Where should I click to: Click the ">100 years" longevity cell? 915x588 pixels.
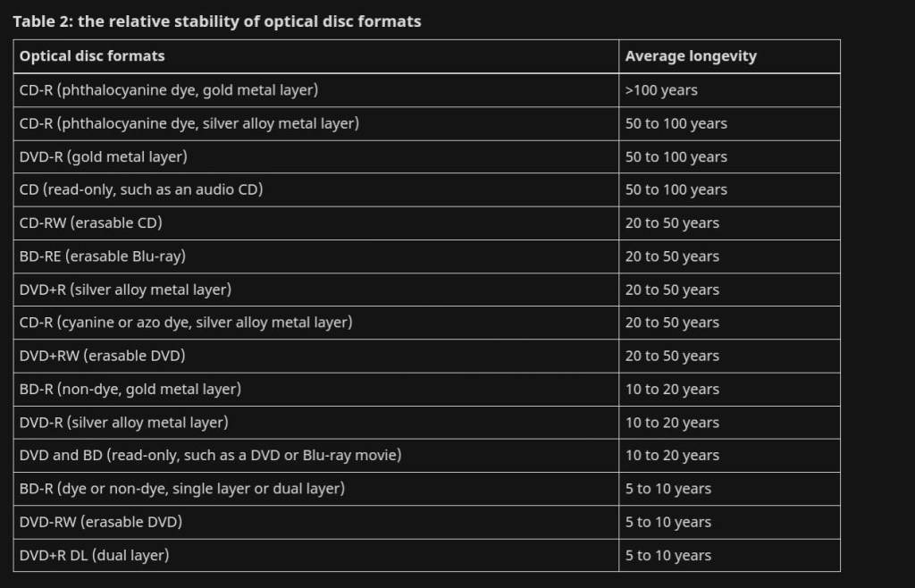click(x=661, y=90)
